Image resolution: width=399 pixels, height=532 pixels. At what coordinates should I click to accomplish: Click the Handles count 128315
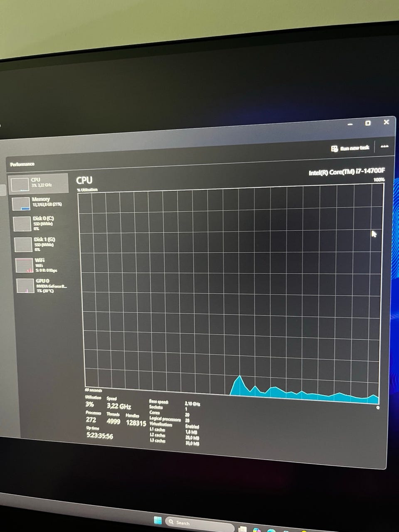click(x=136, y=424)
